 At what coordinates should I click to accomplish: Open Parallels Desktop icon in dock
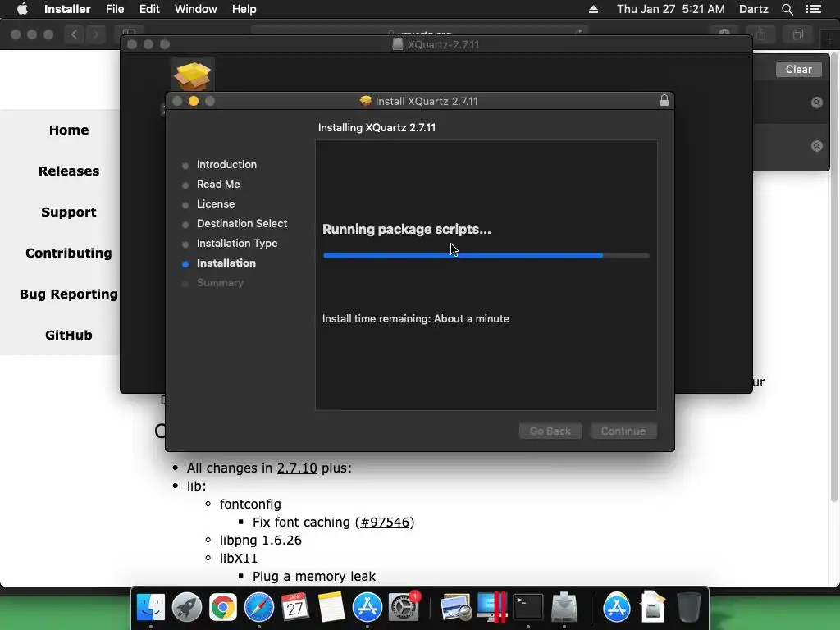(x=492, y=607)
